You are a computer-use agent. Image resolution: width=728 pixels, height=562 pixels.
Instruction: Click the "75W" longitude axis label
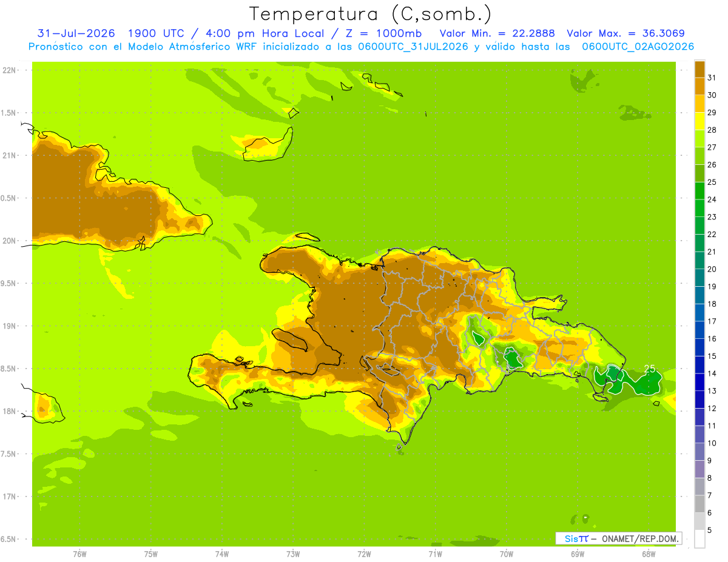point(151,554)
